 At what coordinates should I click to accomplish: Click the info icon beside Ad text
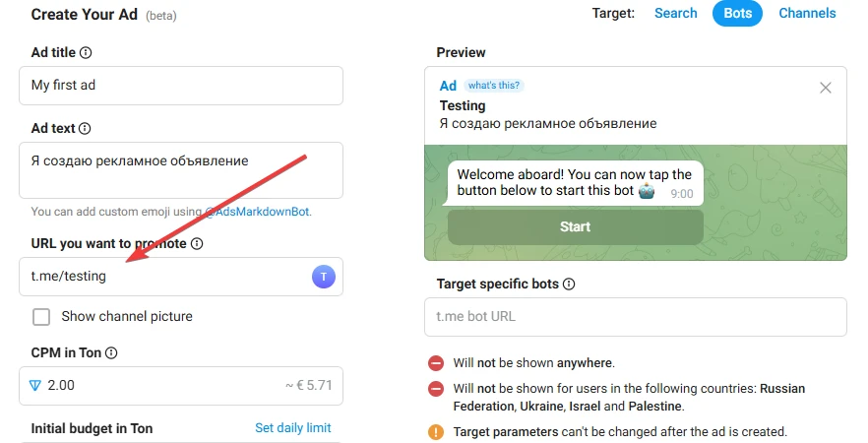tap(85, 128)
